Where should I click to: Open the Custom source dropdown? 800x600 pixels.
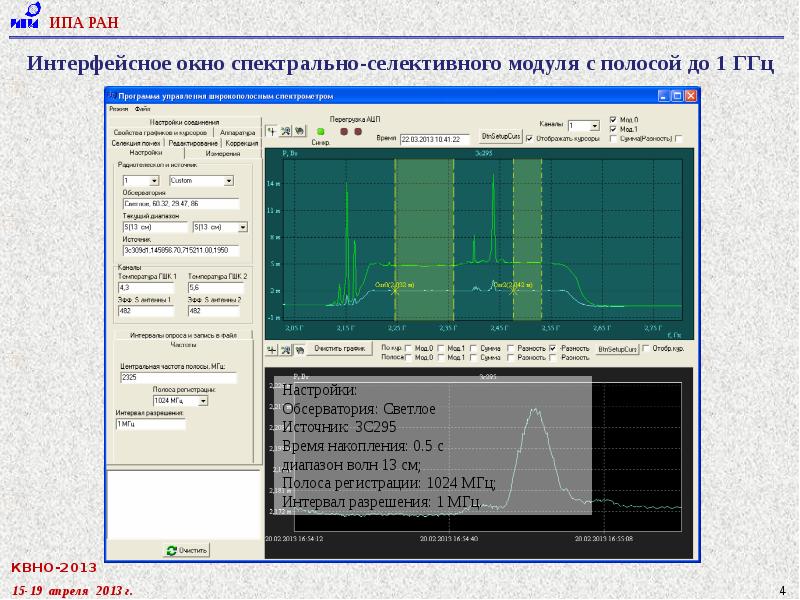tap(229, 181)
